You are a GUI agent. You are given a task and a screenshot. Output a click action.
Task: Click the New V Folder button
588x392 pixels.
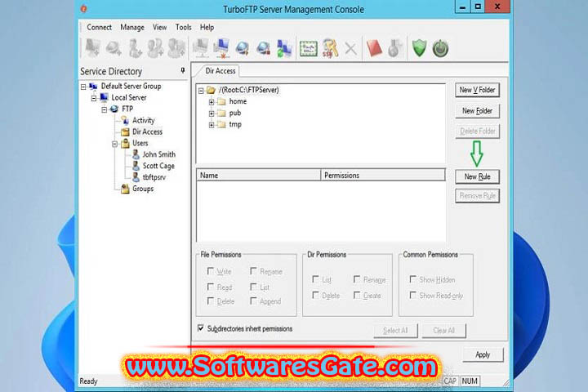pos(478,90)
